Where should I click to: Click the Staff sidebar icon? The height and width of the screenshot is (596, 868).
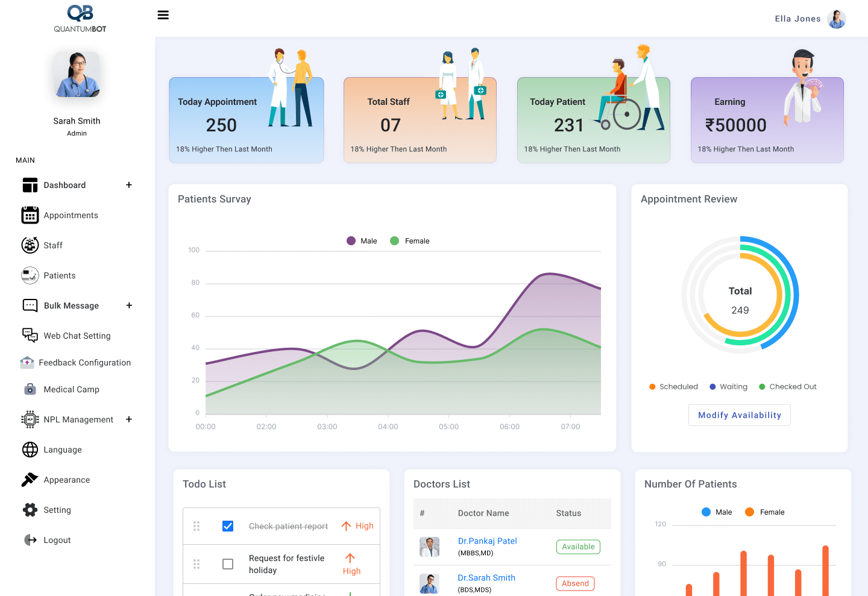coord(30,245)
